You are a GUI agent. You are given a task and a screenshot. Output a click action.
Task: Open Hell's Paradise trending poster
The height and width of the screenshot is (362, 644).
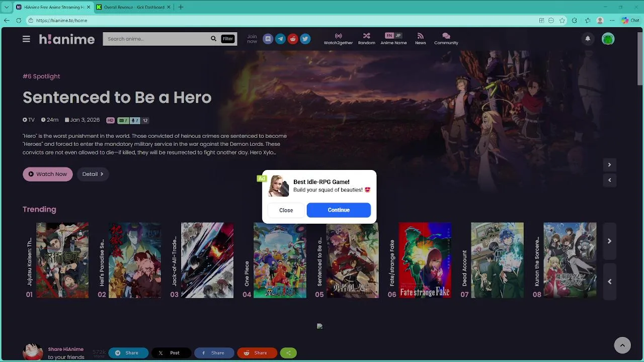[135, 260]
